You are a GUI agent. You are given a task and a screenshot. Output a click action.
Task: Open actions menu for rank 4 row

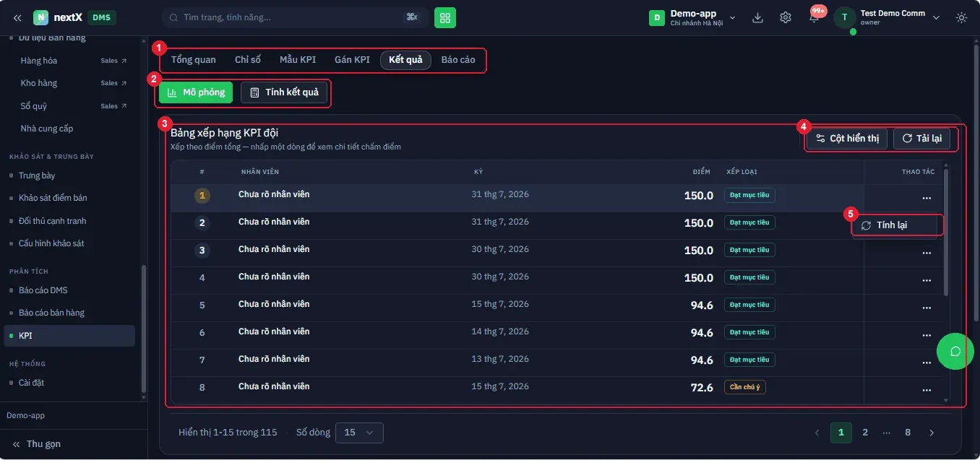(x=927, y=280)
